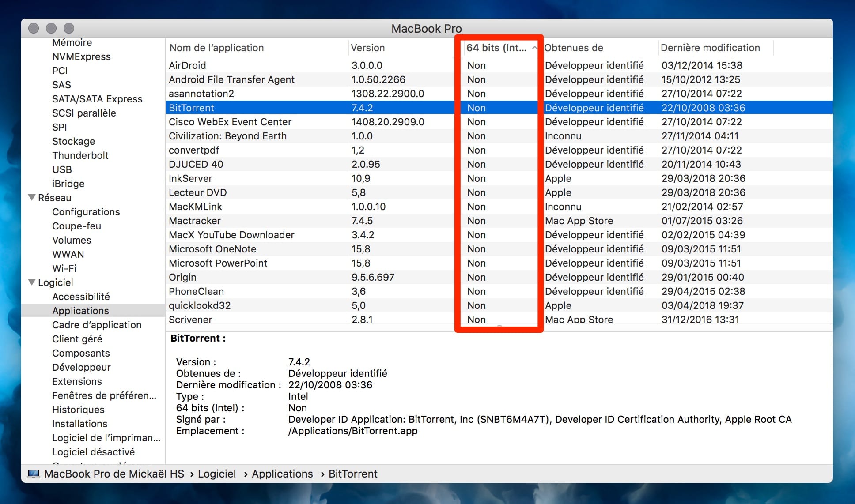Select SCSI parallèle in the sidebar
855x504 pixels.
click(x=84, y=113)
